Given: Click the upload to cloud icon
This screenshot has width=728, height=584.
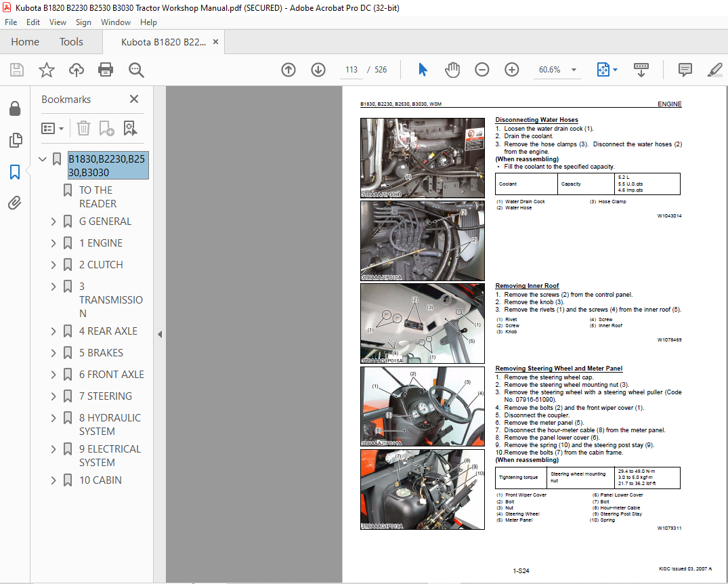Looking at the screenshot, I should point(77,70).
